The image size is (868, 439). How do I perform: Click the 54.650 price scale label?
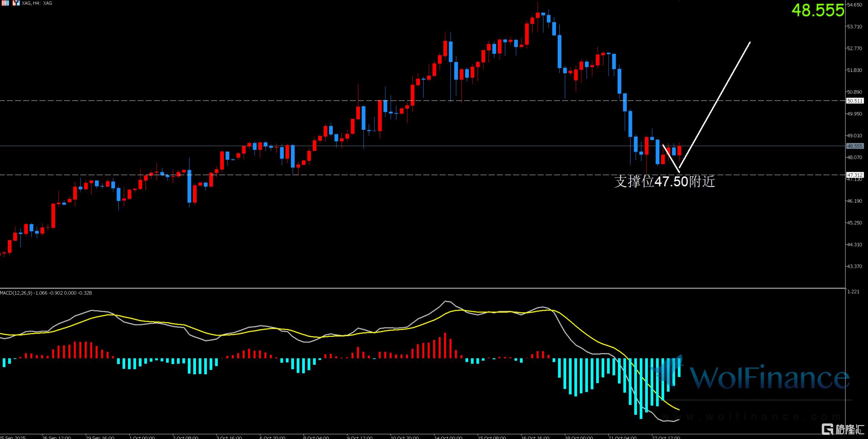click(x=854, y=5)
